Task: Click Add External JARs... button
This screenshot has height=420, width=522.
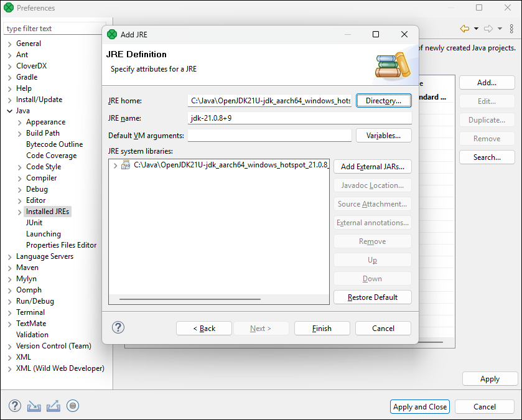Action: (x=372, y=167)
